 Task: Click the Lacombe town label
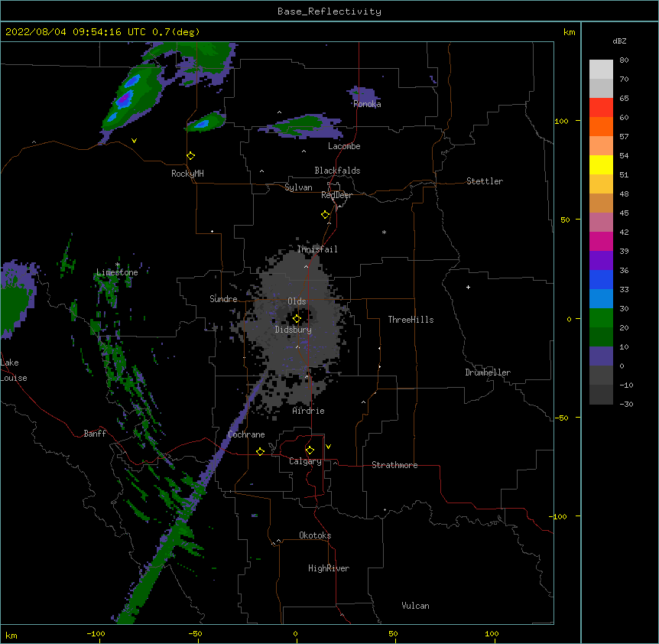coord(344,146)
